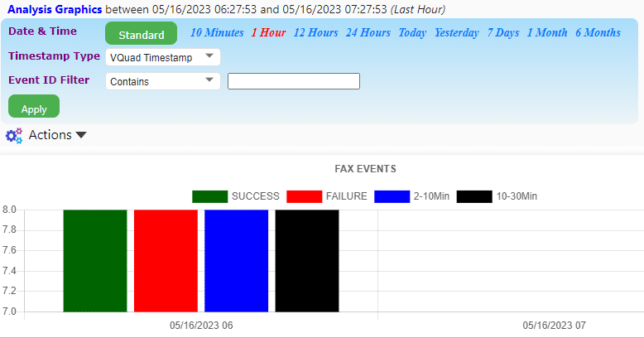Toggle the SUCCESS legend green swatch

click(209, 196)
